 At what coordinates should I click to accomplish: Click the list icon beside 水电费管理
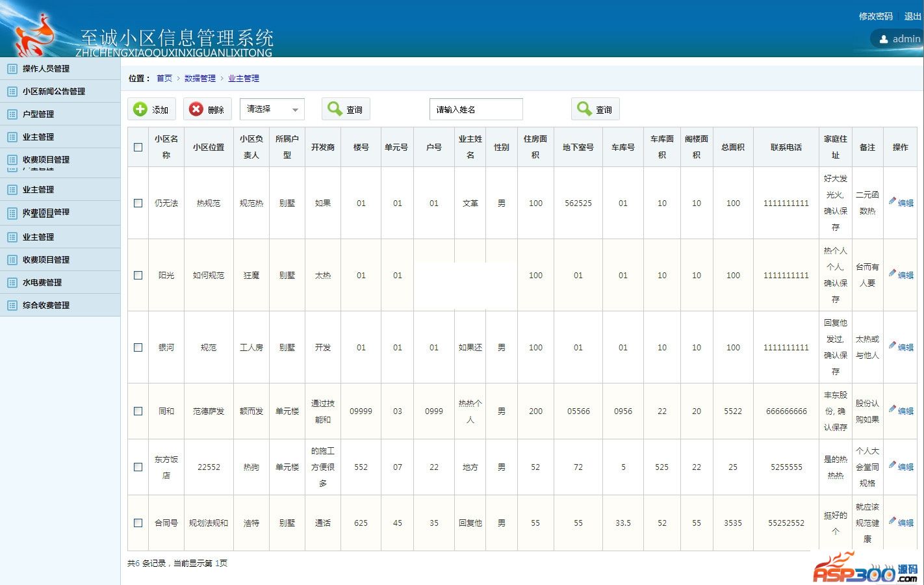click(12, 282)
